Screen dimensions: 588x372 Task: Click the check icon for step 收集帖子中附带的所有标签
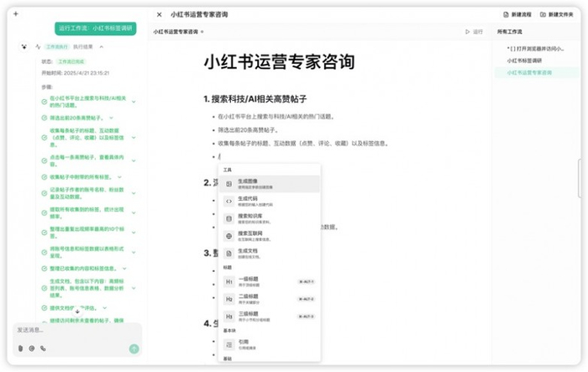pyautogui.click(x=44, y=176)
